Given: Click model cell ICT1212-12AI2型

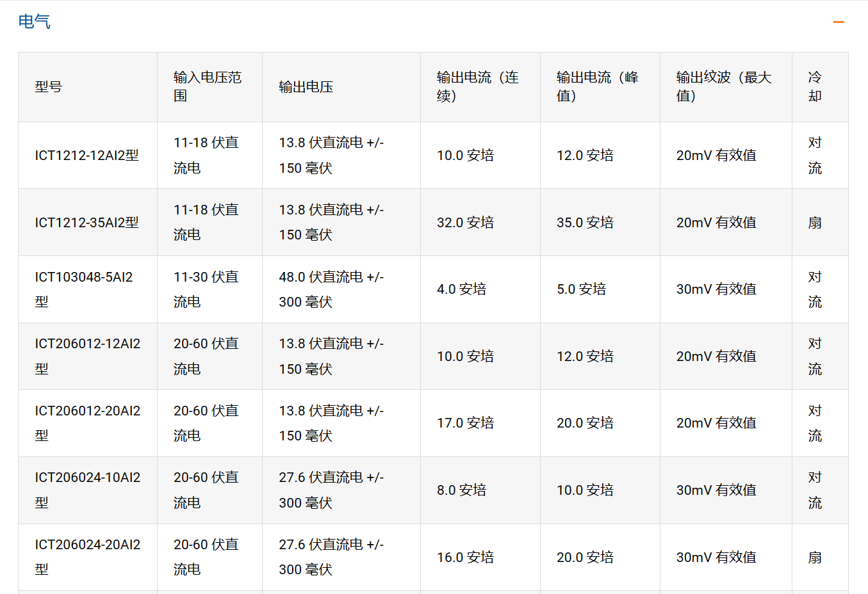Looking at the screenshot, I should point(87,156).
